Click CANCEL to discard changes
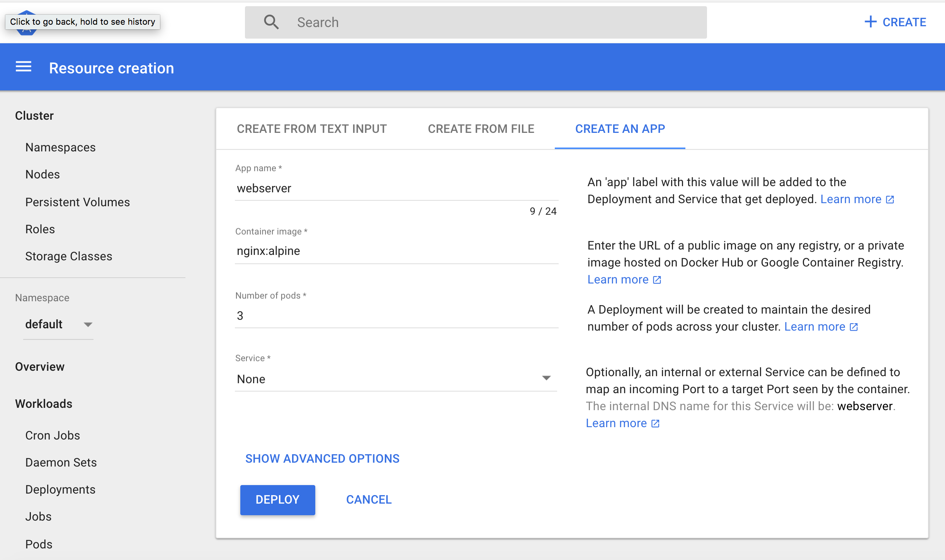The height and width of the screenshot is (560, 945). coord(369,499)
